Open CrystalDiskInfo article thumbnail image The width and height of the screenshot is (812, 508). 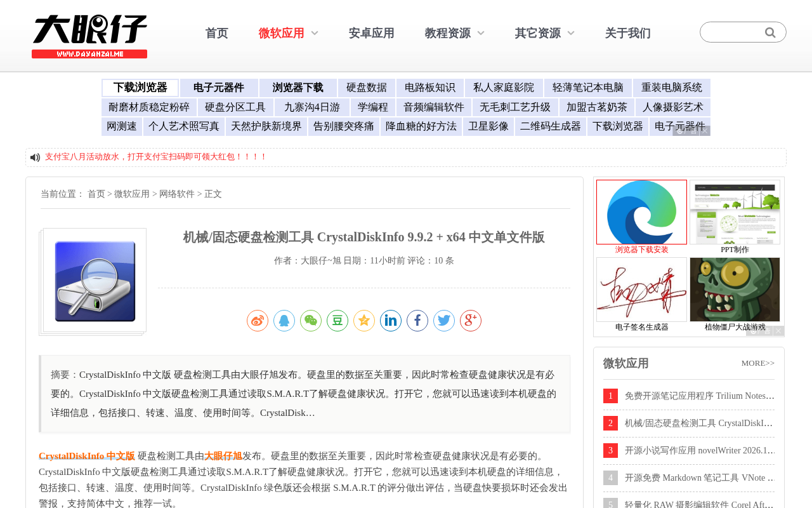(x=95, y=281)
